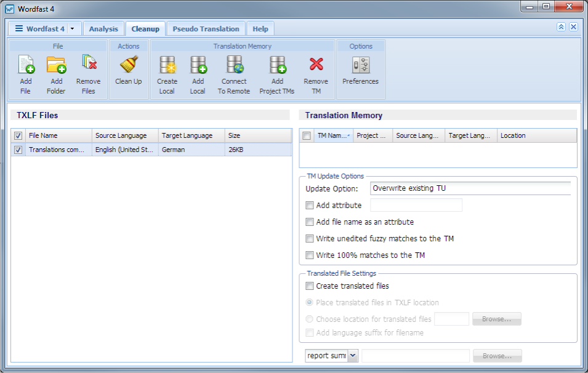Click the report path input field
The height and width of the screenshot is (373, 588).
(x=416, y=356)
